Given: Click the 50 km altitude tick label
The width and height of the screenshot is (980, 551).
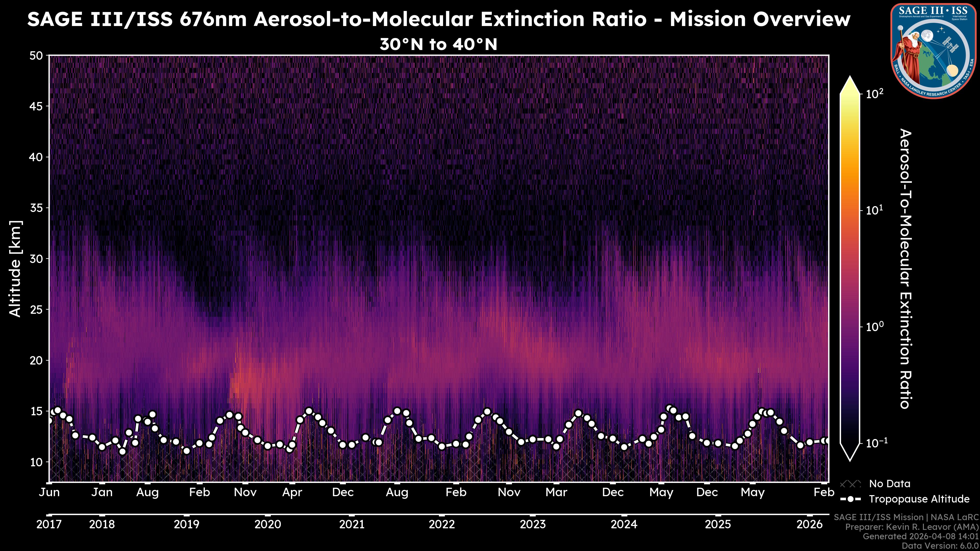Looking at the screenshot, I should pos(36,56).
